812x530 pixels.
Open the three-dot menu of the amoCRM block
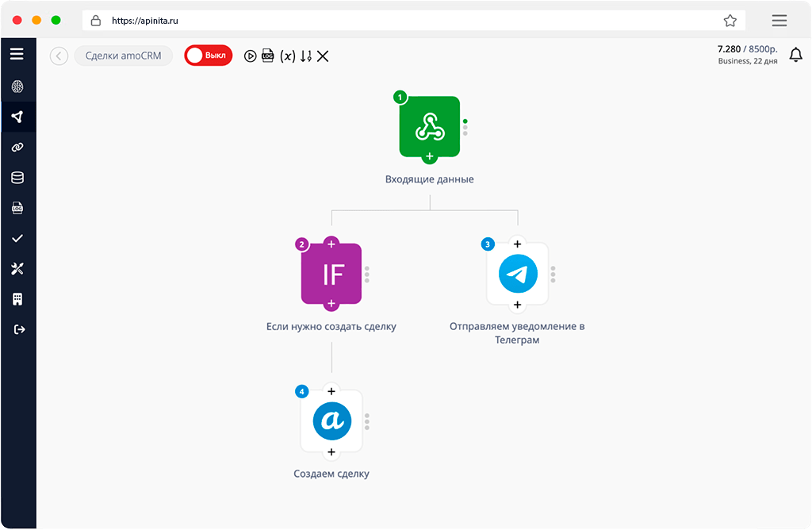(x=367, y=421)
